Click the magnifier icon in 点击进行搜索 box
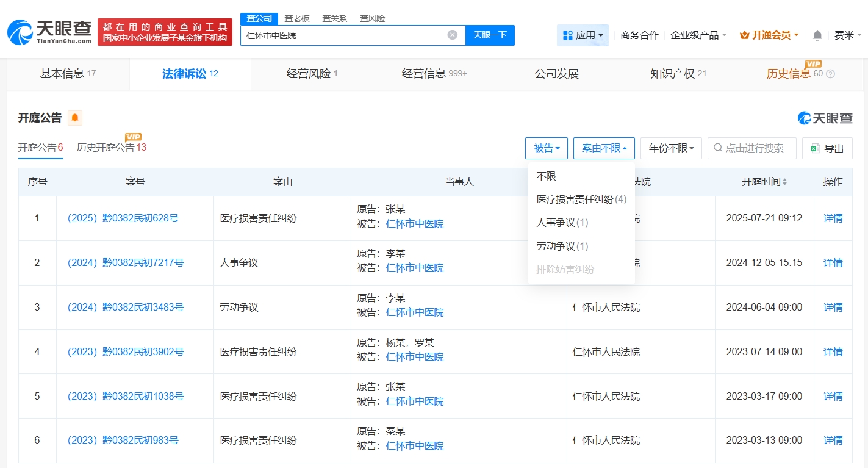The width and height of the screenshot is (868, 468). (718, 148)
